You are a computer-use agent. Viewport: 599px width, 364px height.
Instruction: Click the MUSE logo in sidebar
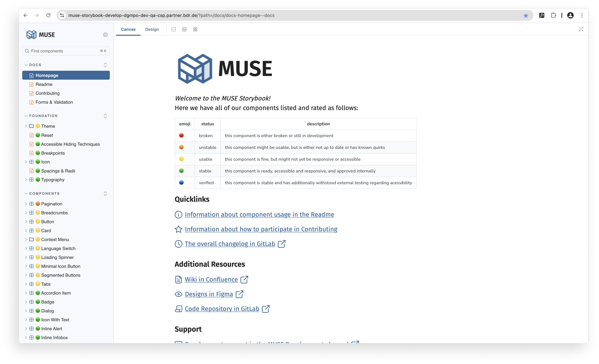[40, 35]
